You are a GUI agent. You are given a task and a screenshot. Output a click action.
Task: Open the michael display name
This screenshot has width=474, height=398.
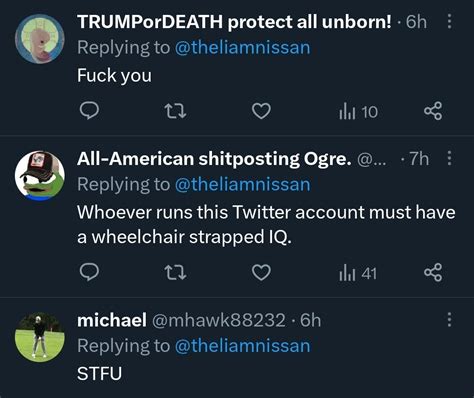tap(112, 320)
